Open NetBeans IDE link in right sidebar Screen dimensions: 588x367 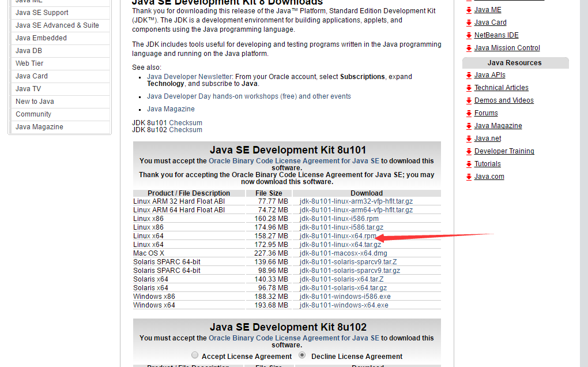point(496,35)
